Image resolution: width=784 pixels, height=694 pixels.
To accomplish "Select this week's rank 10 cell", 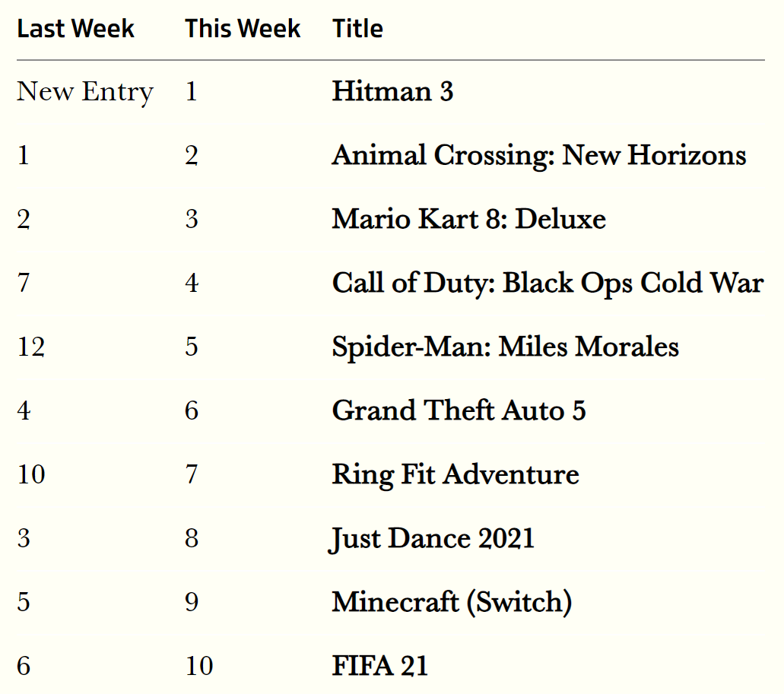I will point(199,667).
